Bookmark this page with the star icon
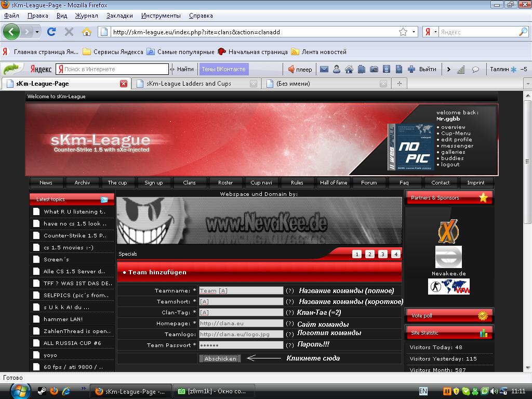The width and height of the screenshot is (532, 399). point(403,32)
